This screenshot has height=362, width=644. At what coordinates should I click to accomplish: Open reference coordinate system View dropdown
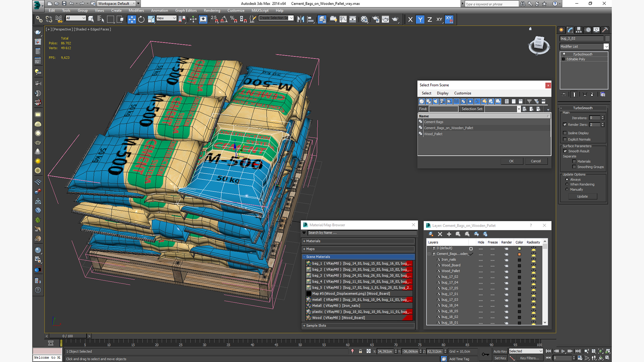(166, 18)
